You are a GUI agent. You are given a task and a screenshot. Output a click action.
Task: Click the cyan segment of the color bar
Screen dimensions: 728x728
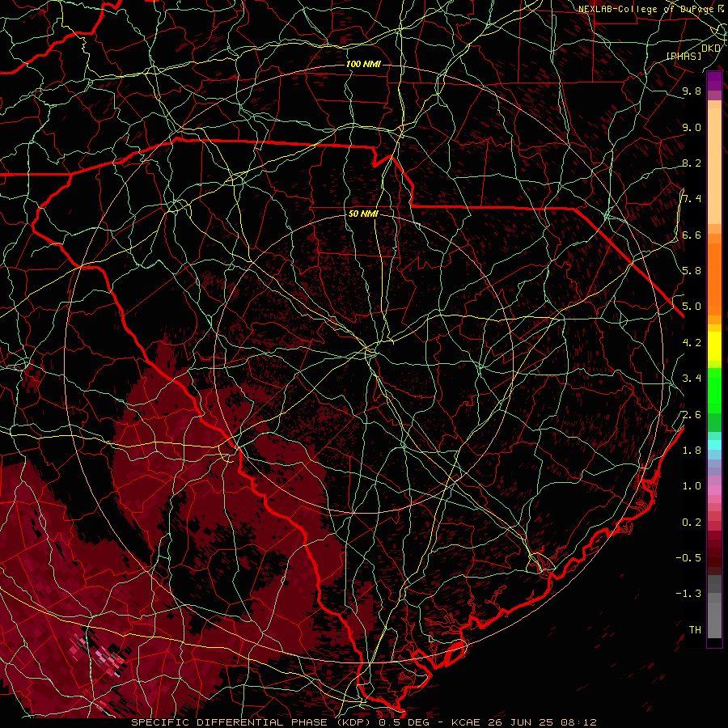coord(714,445)
